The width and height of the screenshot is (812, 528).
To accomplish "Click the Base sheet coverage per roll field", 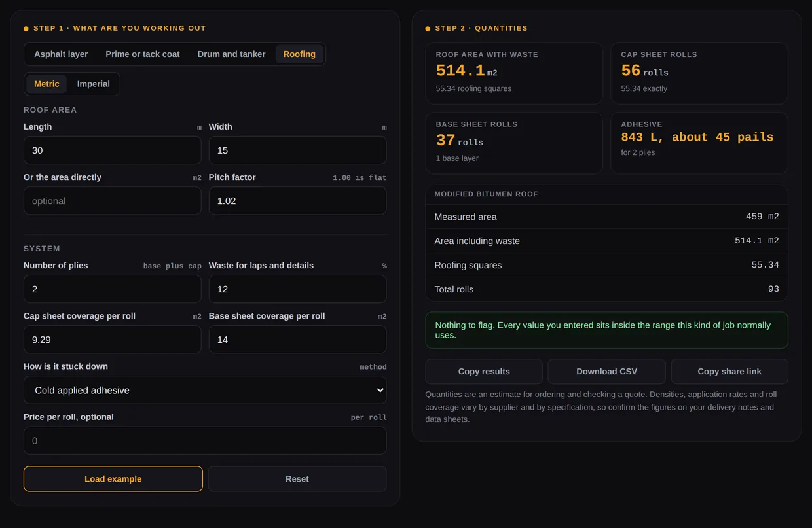I will tap(297, 340).
